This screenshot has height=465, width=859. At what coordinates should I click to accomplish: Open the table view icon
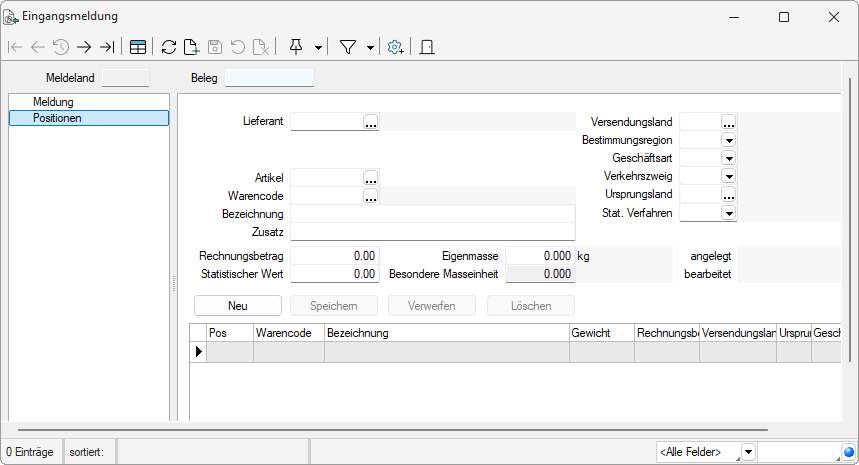(138, 47)
